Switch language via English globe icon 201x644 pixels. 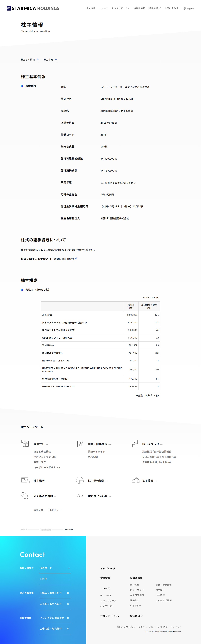click(x=189, y=8)
